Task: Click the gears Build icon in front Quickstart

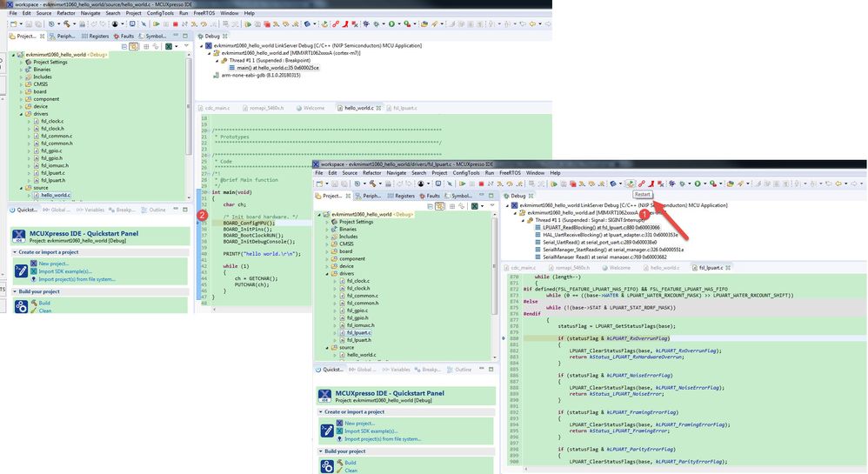Action: 327,466
